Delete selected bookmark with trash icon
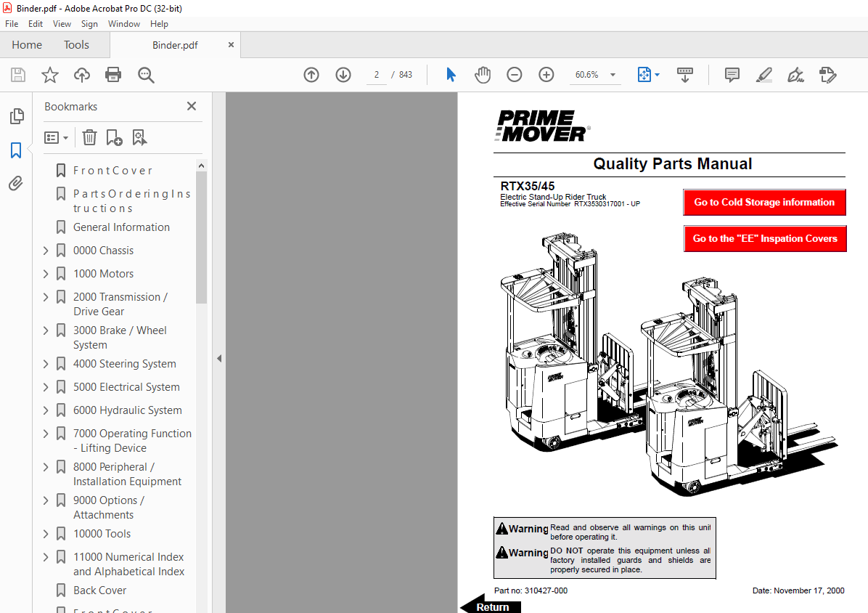The width and height of the screenshot is (868, 613). point(90,137)
